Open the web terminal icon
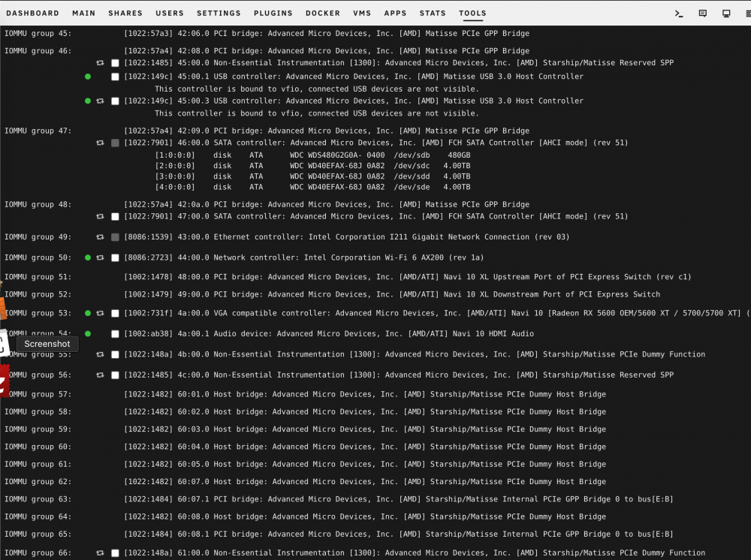The image size is (751, 560). tap(679, 14)
